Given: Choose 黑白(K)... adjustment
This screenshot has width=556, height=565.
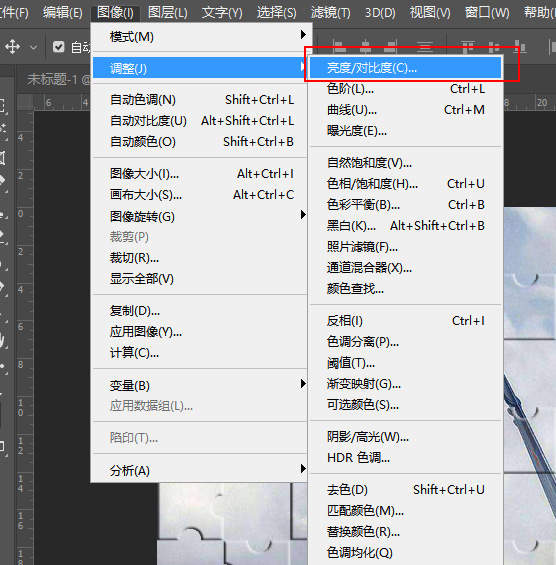Looking at the screenshot, I should point(406,226).
